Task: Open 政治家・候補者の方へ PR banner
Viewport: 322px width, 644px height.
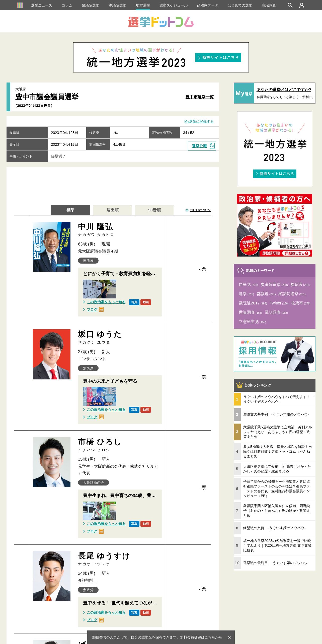Action: coord(275,225)
